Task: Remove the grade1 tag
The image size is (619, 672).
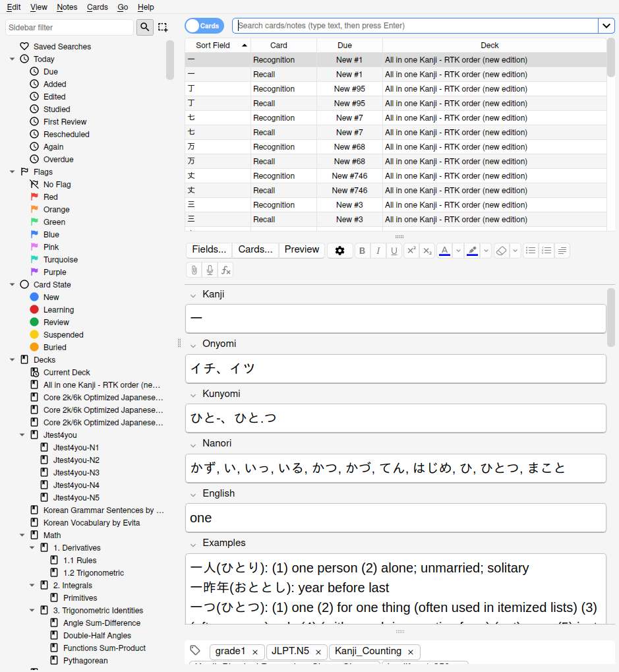Action: pos(255,652)
